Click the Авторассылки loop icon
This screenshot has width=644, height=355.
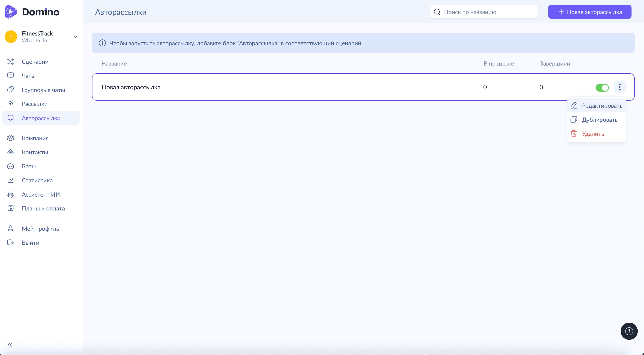pos(11,118)
